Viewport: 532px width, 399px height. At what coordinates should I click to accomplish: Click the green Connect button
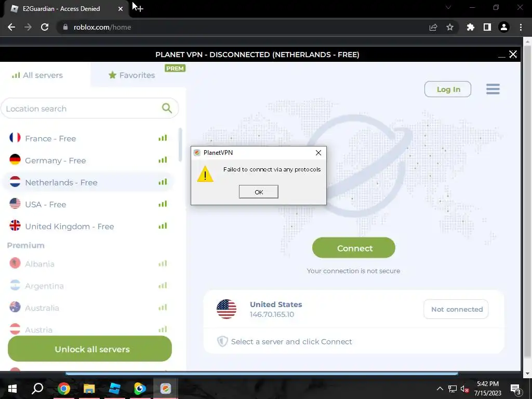pyautogui.click(x=353, y=248)
